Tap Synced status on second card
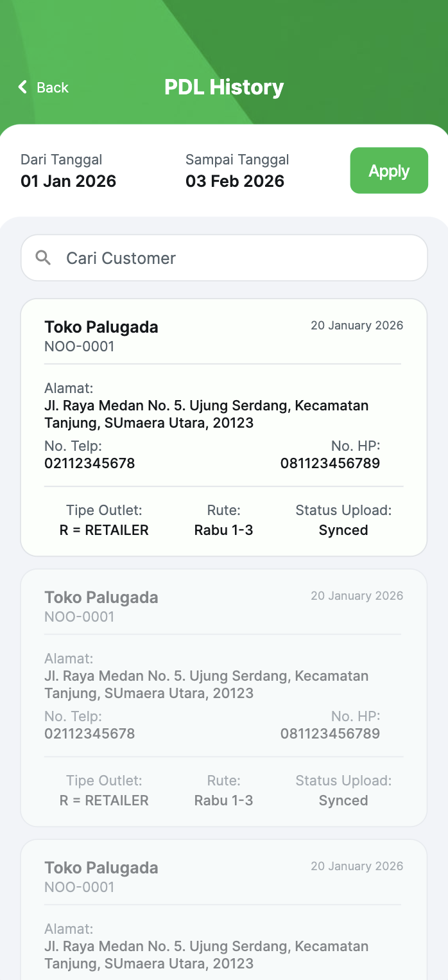The height and width of the screenshot is (980, 448). click(x=343, y=801)
